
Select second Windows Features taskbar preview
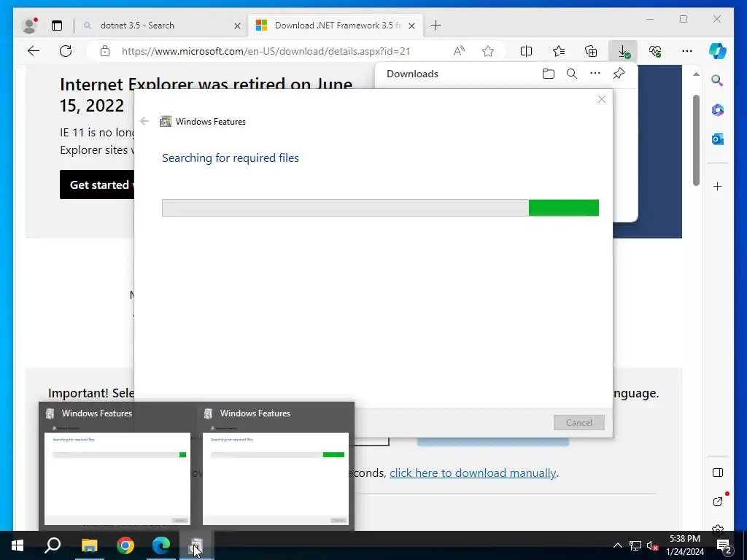click(x=275, y=466)
